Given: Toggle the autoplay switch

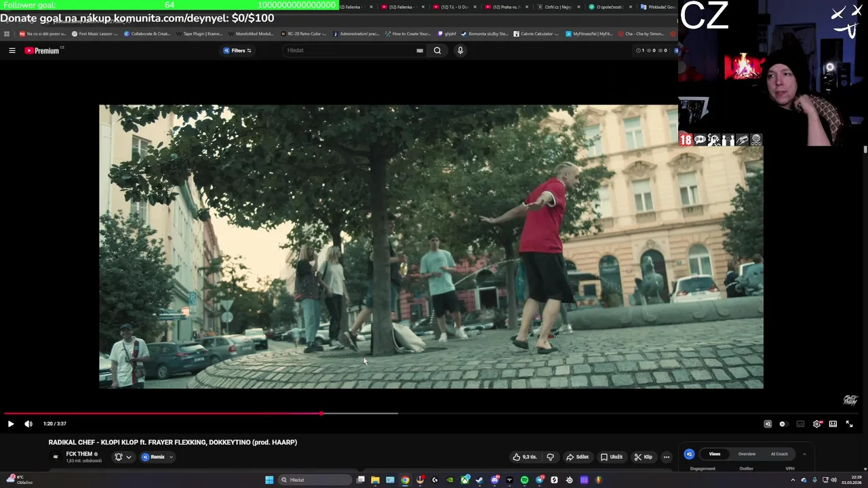Looking at the screenshot, I should [x=783, y=424].
